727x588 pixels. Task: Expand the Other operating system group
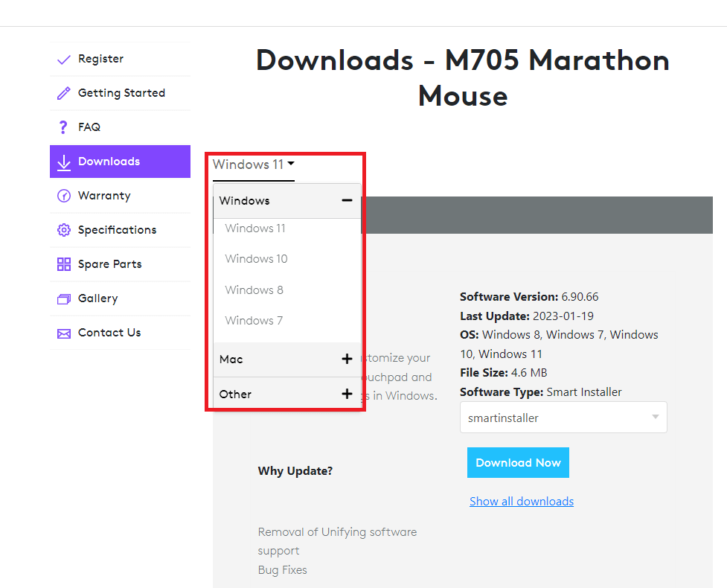pos(347,394)
